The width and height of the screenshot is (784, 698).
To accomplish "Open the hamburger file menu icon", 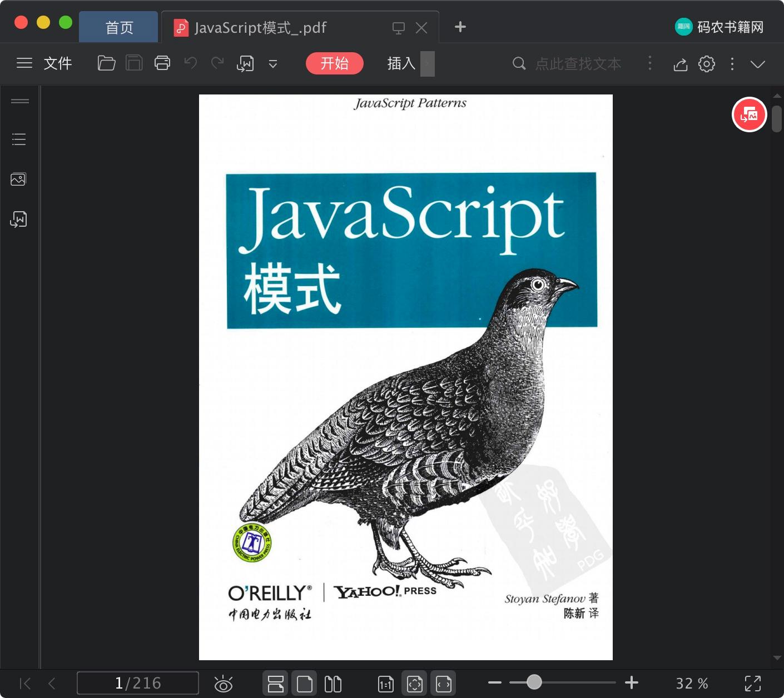I will [24, 63].
